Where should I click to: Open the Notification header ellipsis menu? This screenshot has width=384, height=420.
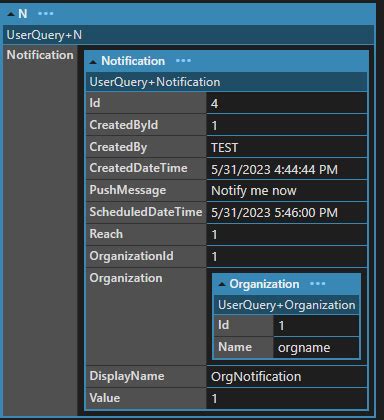[x=183, y=61]
